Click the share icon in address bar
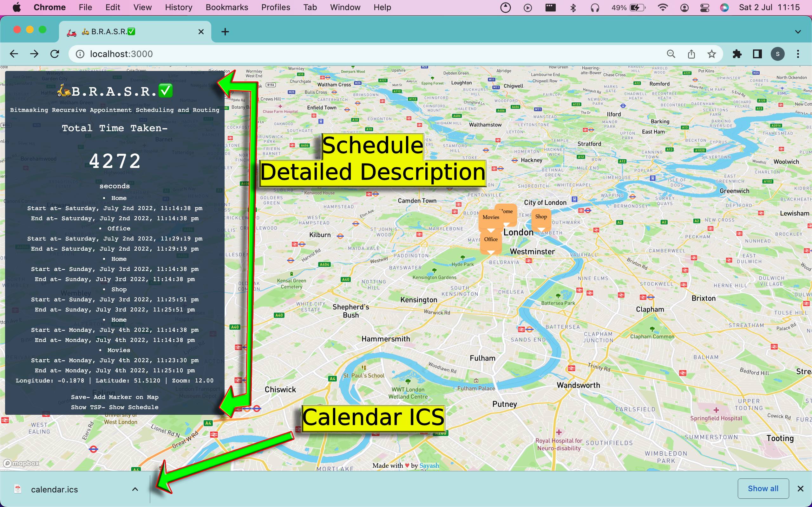This screenshot has width=812, height=507. (x=691, y=54)
